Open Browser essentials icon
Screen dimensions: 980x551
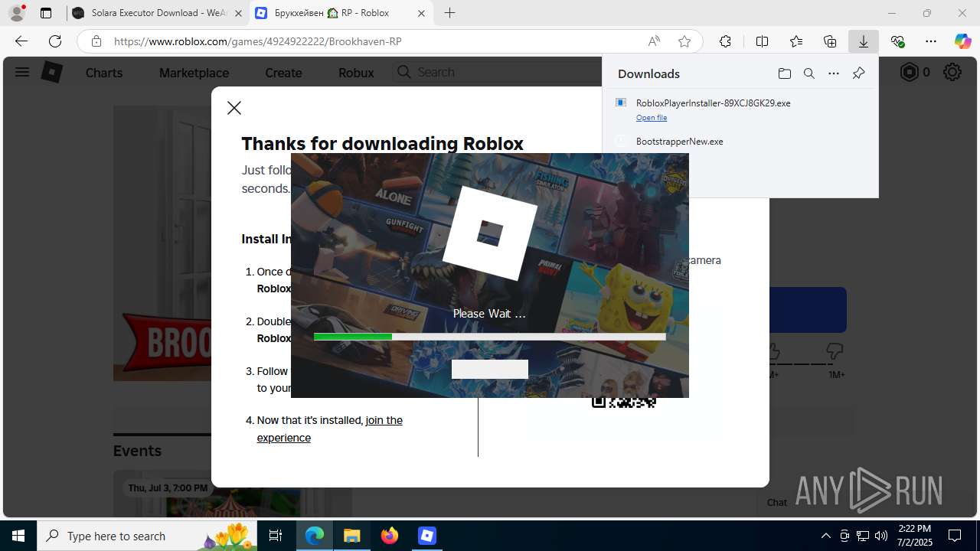pos(897,41)
